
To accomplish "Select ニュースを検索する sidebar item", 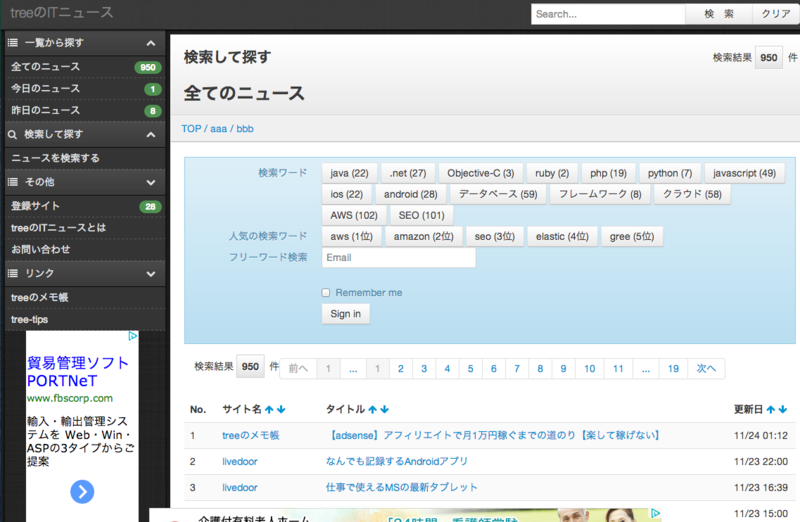I will pos(85,158).
